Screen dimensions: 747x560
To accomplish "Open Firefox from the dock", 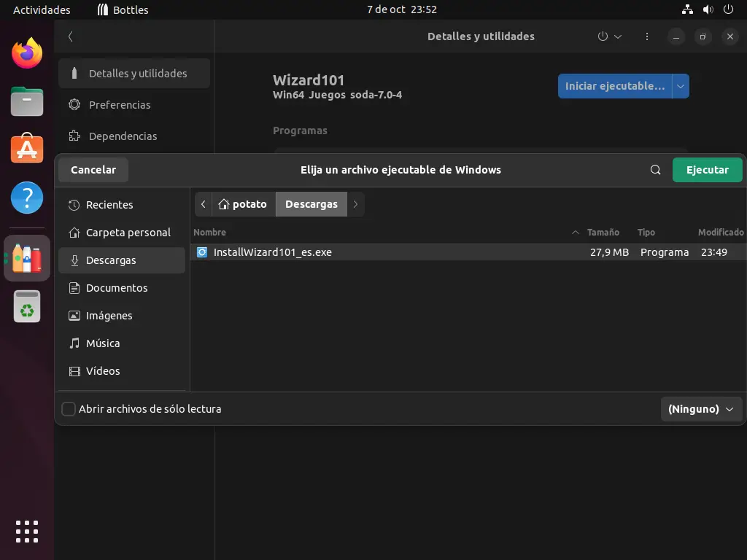I will point(27,52).
